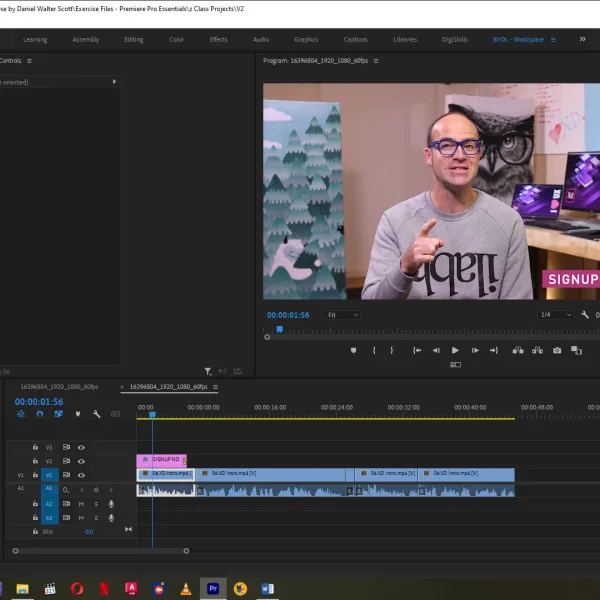Click timeline zoom scrollbar right handle
This screenshot has height=600, width=600.
point(186,551)
